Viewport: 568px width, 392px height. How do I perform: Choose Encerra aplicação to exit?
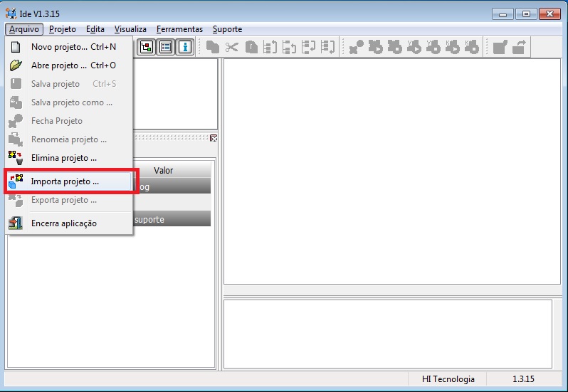69,223
